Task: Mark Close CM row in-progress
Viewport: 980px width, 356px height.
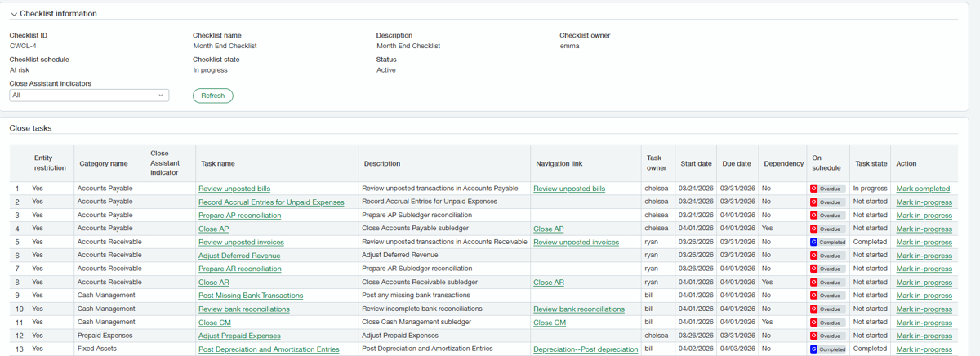Action: click(924, 323)
